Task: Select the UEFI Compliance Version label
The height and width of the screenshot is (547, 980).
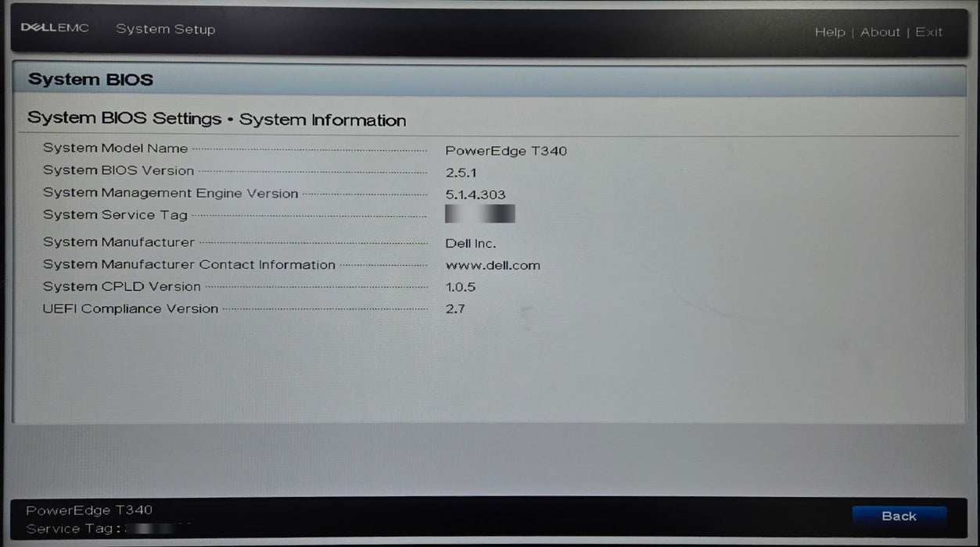Action: pyautogui.click(x=131, y=309)
